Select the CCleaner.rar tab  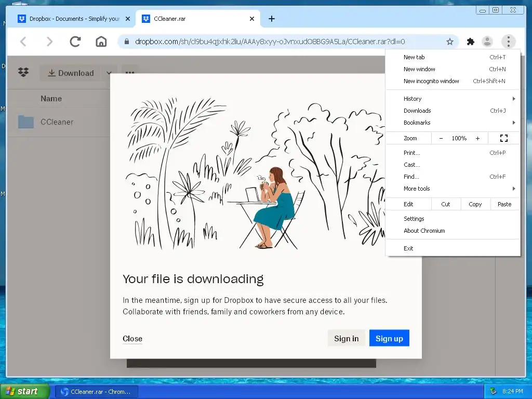[x=197, y=19]
